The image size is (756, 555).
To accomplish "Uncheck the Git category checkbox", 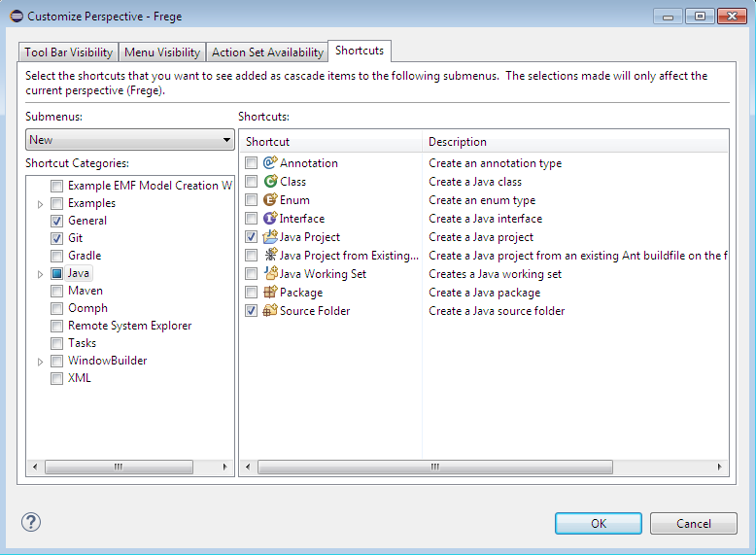I will 56,238.
